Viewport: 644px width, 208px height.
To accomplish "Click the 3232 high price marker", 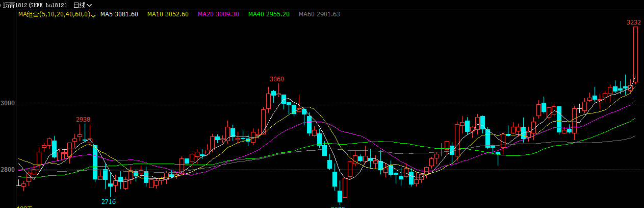I will point(634,22).
